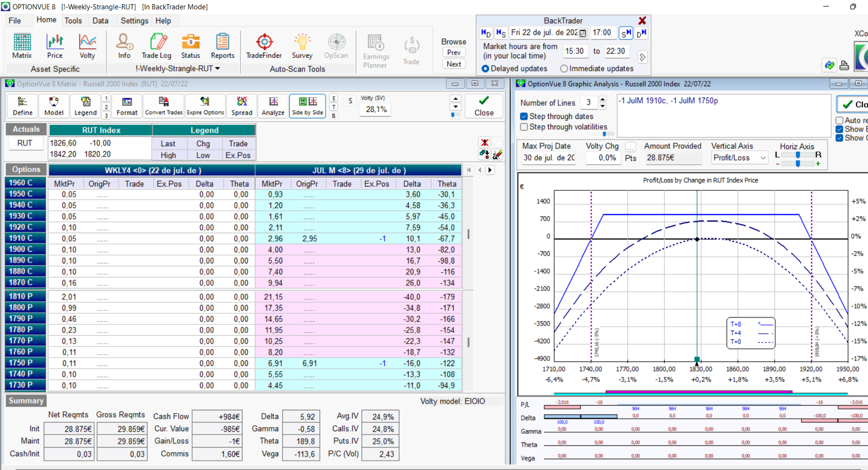
Task: Step forward one day in BackTrader
Action: click(x=641, y=33)
